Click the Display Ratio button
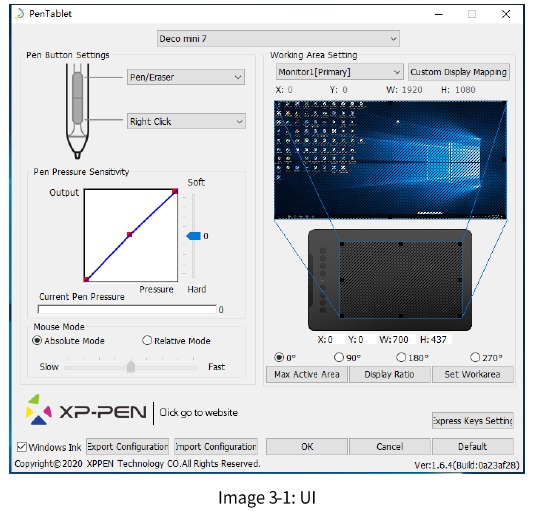The image size is (546, 516). click(x=390, y=374)
